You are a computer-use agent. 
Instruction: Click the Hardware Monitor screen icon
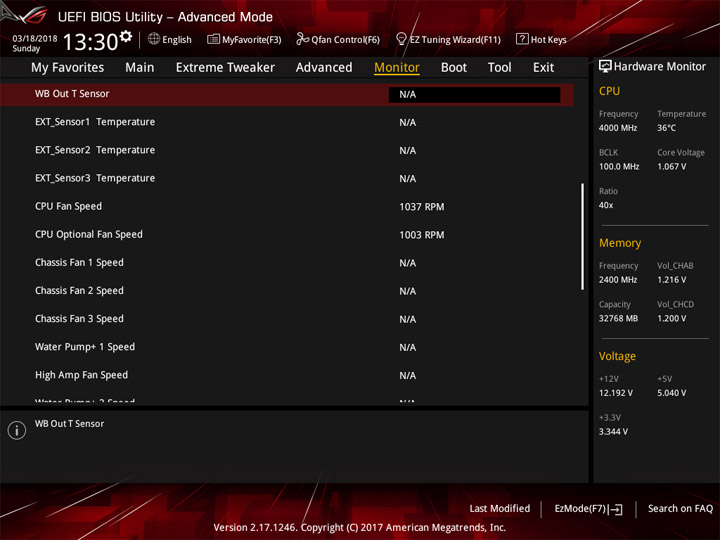click(x=605, y=67)
